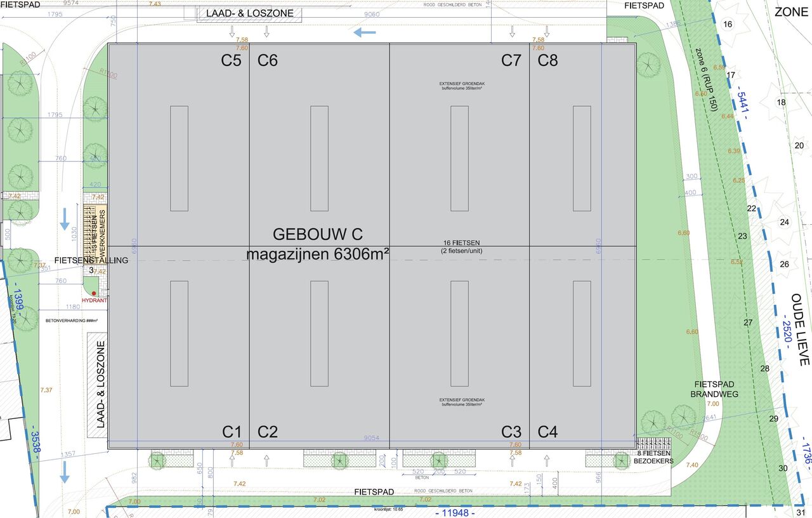Click the tree symbol right of C8
Viewport: 812px width, 518px height.
[x=647, y=63]
